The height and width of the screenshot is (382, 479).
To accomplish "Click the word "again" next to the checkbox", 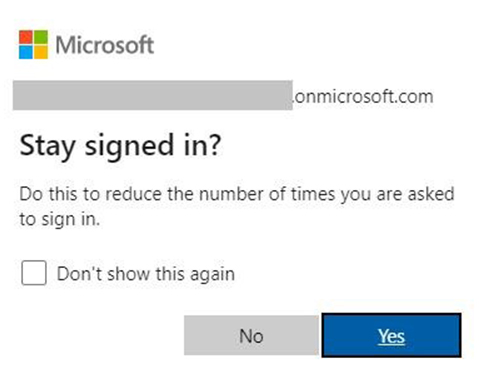I will (212, 275).
